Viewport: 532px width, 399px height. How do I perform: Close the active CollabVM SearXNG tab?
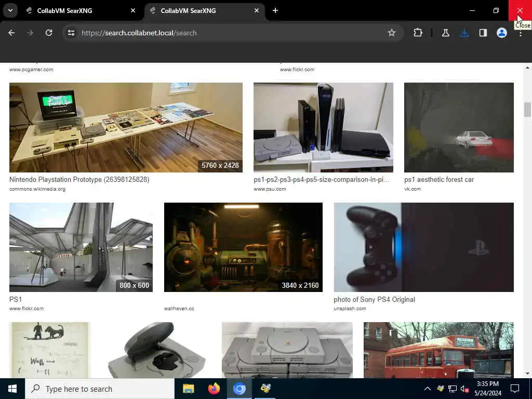click(x=257, y=10)
